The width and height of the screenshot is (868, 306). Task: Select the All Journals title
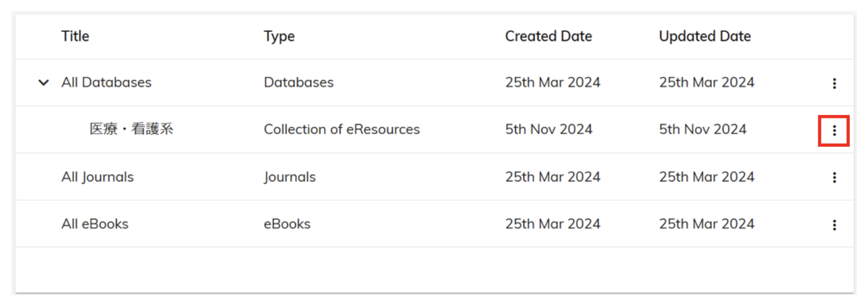coord(97,177)
